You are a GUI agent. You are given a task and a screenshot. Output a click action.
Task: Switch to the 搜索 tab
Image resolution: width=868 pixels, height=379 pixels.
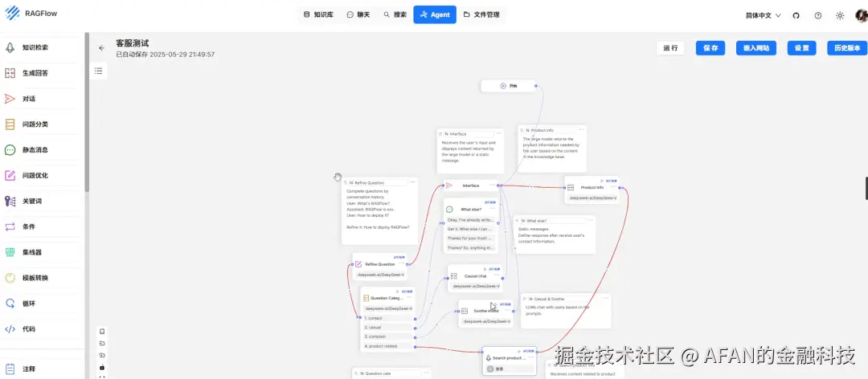click(395, 15)
